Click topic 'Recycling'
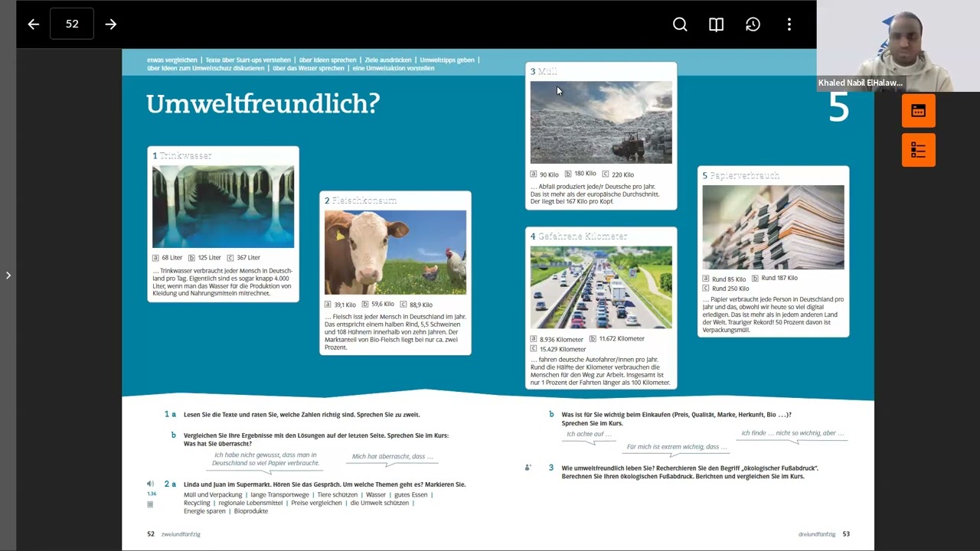The width and height of the screenshot is (980, 551). click(197, 503)
